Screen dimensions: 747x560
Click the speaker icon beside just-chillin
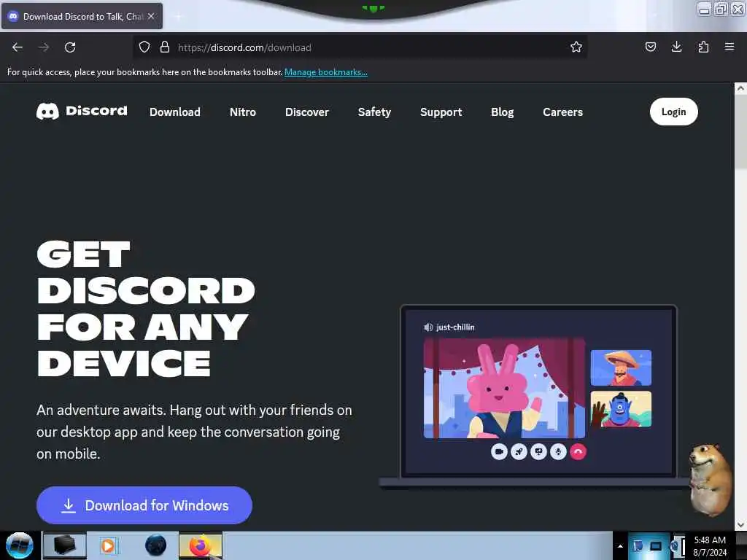tap(428, 327)
